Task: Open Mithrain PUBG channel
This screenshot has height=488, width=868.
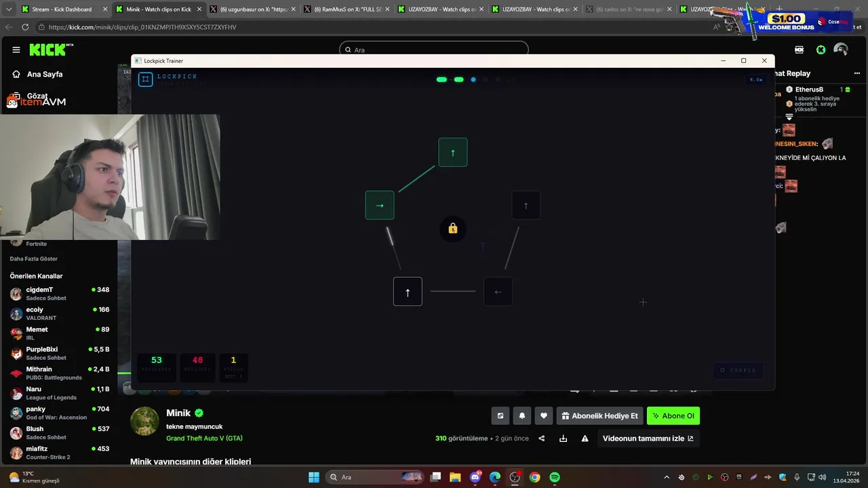Action: pyautogui.click(x=60, y=373)
